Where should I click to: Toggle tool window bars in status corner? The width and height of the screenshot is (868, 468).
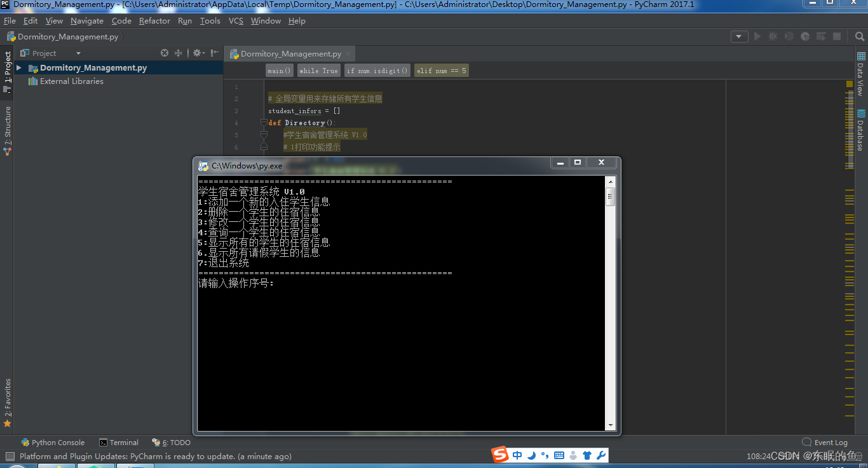pyautogui.click(x=10, y=456)
